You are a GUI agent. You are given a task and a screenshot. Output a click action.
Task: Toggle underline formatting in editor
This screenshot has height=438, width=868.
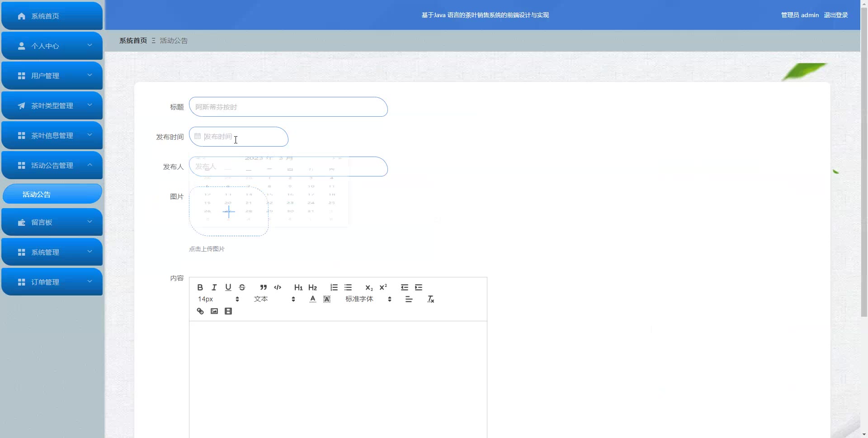click(228, 287)
